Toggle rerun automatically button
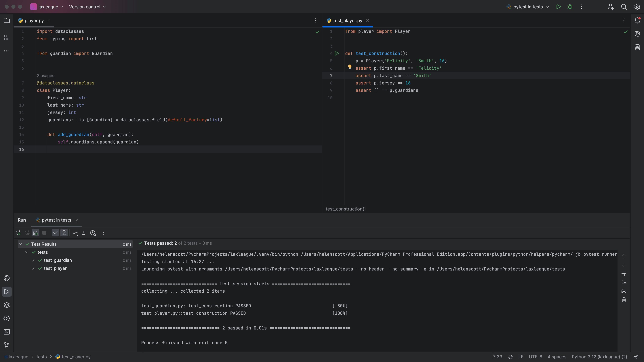 (36, 233)
